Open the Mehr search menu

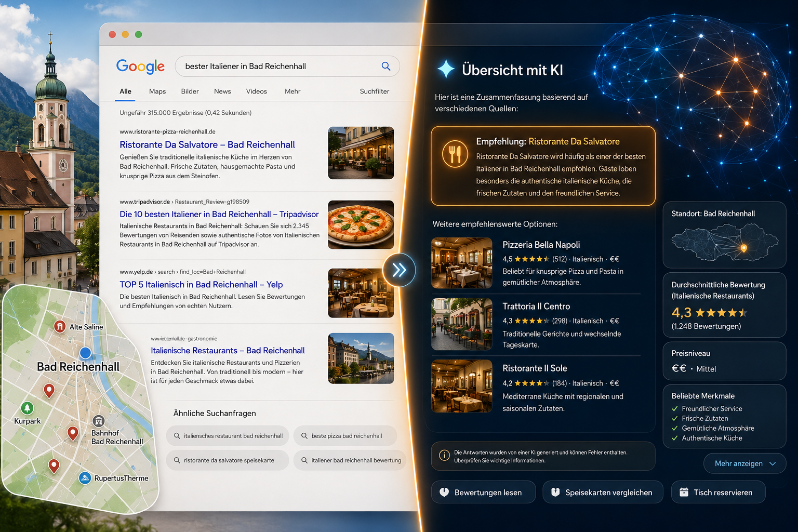pyautogui.click(x=292, y=91)
